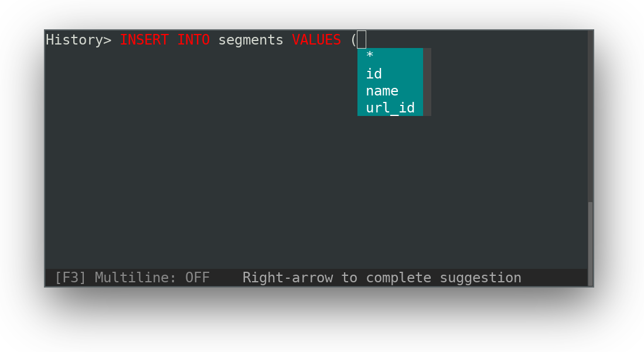Click the segments table name
This screenshot has height=352, width=644.
(251, 40)
